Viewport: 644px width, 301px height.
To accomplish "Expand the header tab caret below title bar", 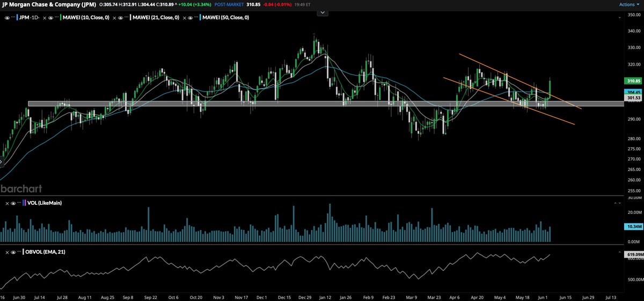I will [x=321, y=11].
